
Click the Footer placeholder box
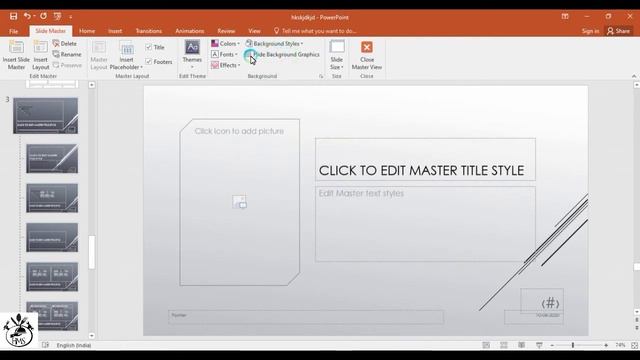[306, 317]
